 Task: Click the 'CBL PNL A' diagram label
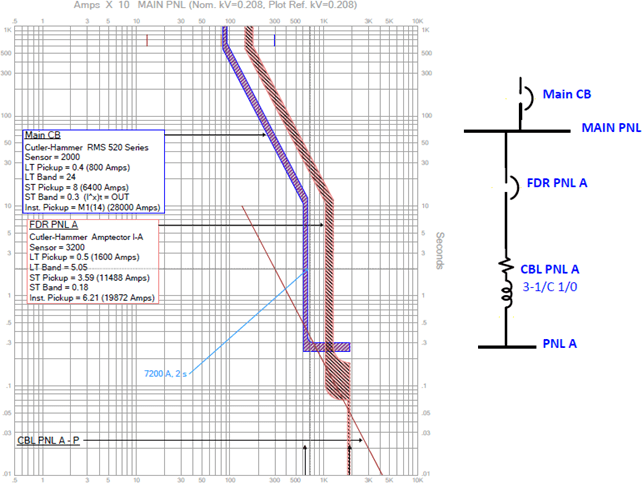coord(550,269)
